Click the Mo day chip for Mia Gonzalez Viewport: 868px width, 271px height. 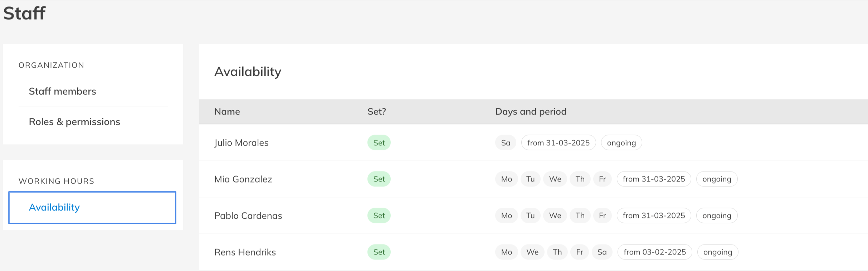pos(506,179)
